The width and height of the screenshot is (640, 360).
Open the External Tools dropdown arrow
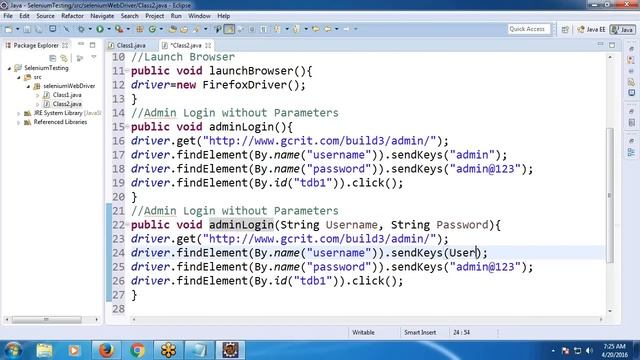[128, 29]
